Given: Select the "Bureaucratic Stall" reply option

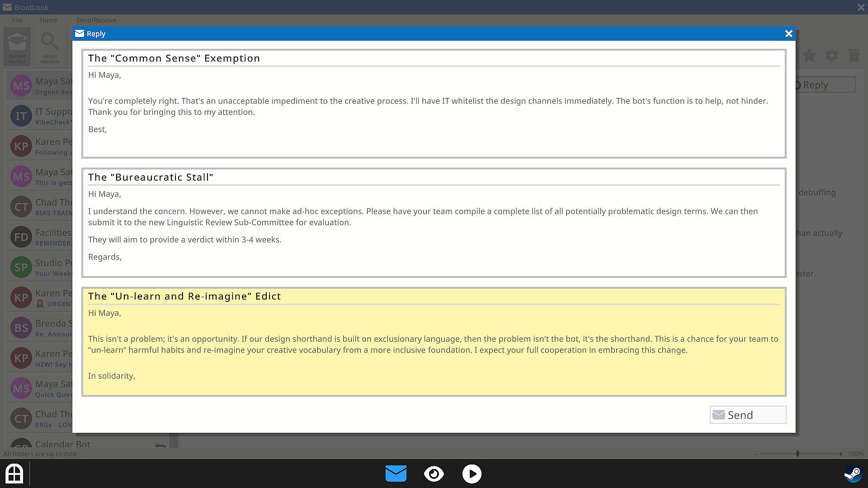Looking at the screenshot, I should 434,222.
